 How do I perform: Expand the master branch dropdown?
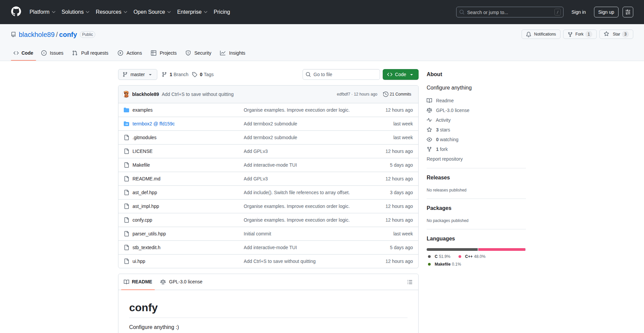[x=138, y=74]
